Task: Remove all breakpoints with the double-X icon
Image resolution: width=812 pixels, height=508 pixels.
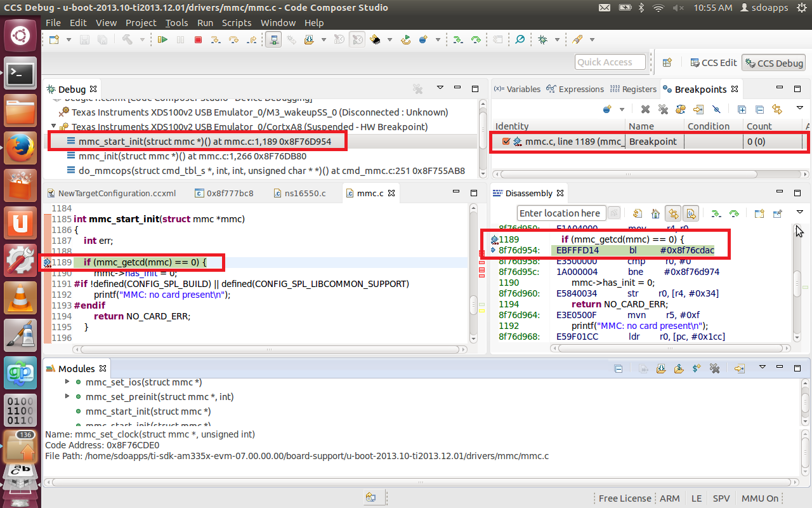Action: (663, 109)
